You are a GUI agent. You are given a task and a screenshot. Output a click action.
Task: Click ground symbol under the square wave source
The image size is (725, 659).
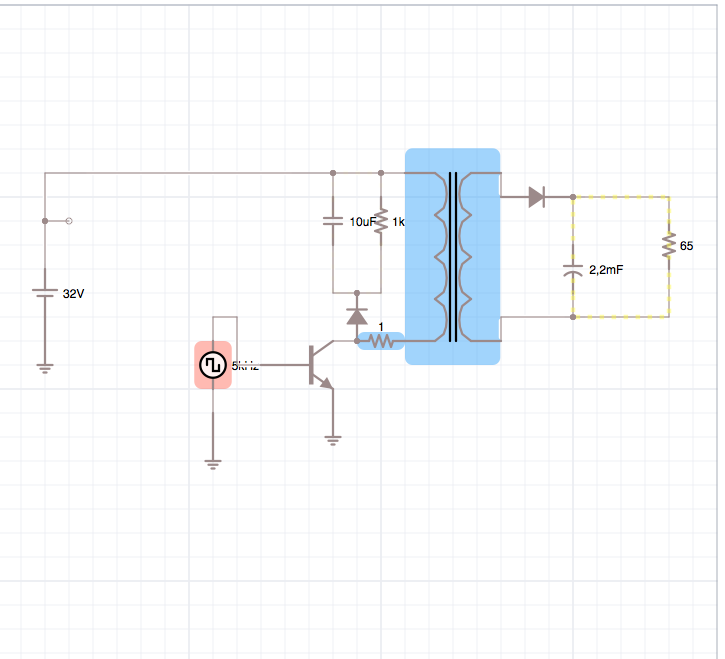pos(213,464)
